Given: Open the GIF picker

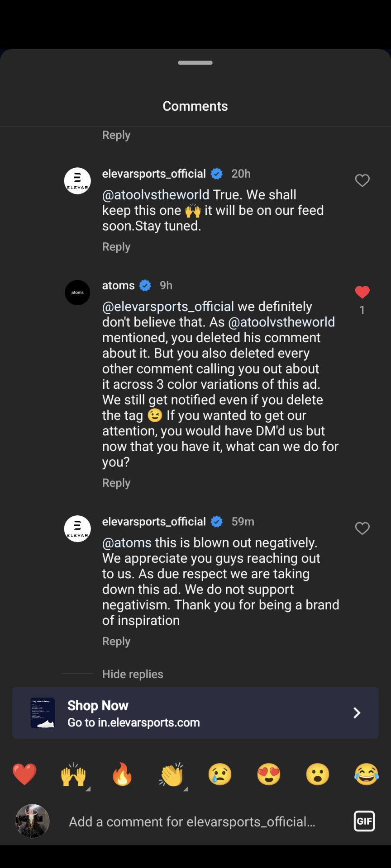Looking at the screenshot, I should (364, 821).
